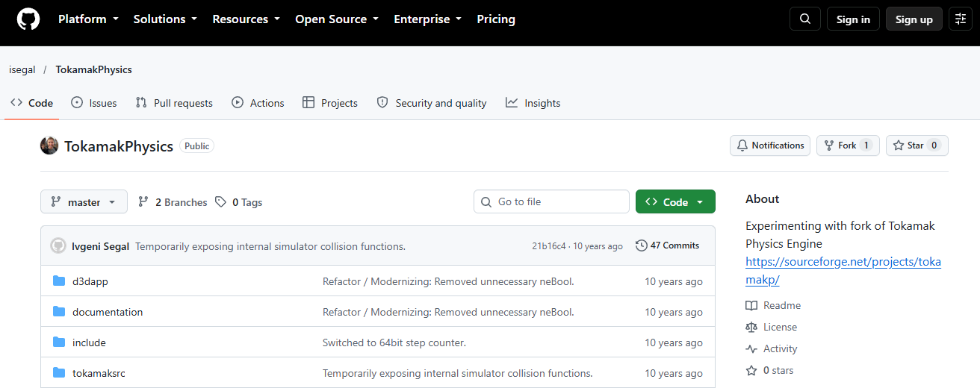This screenshot has height=388, width=980.
Task: Open the latest commit message link
Action: point(270,246)
